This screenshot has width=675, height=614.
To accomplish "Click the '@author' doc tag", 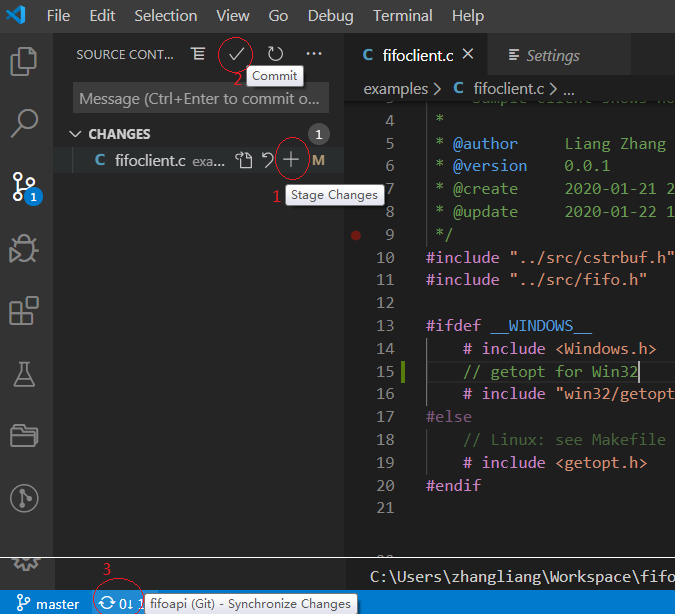I will pyautogui.click(x=485, y=143).
